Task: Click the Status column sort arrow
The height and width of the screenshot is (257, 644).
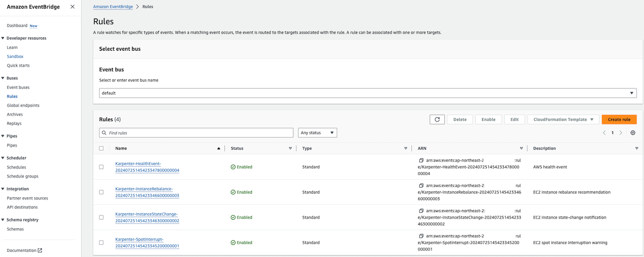Action: (290, 148)
